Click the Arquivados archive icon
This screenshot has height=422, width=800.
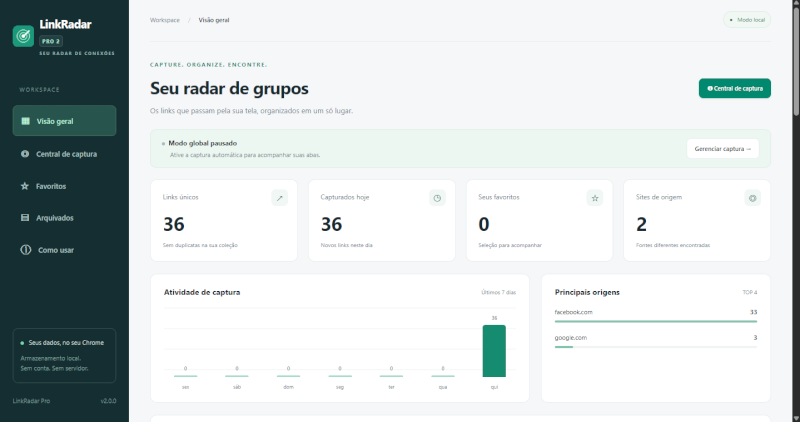point(24,218)
